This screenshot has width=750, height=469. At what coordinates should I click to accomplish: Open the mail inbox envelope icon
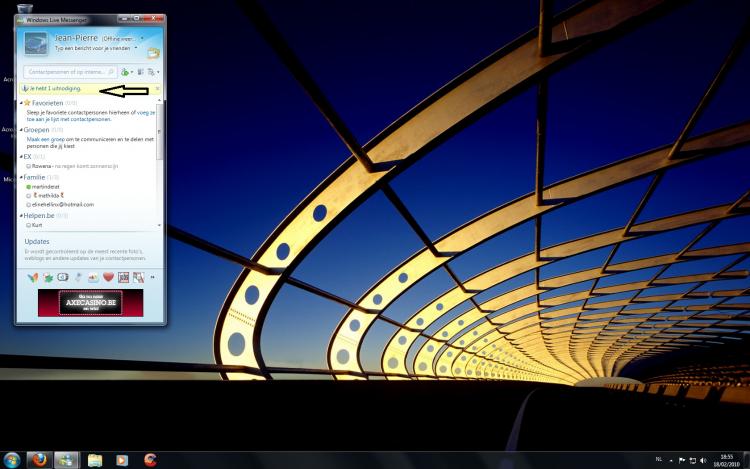coord(152,51)
